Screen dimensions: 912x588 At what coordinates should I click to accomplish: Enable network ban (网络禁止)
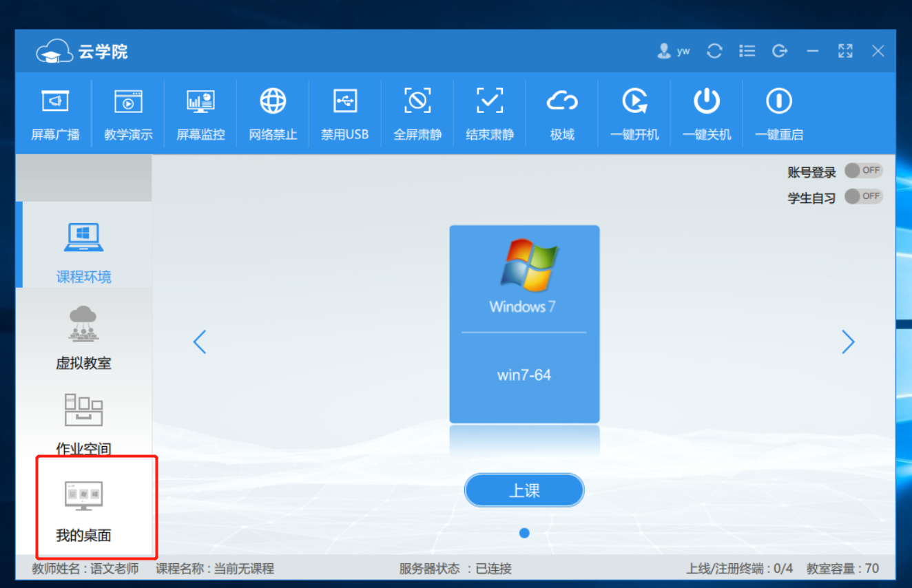273,114
